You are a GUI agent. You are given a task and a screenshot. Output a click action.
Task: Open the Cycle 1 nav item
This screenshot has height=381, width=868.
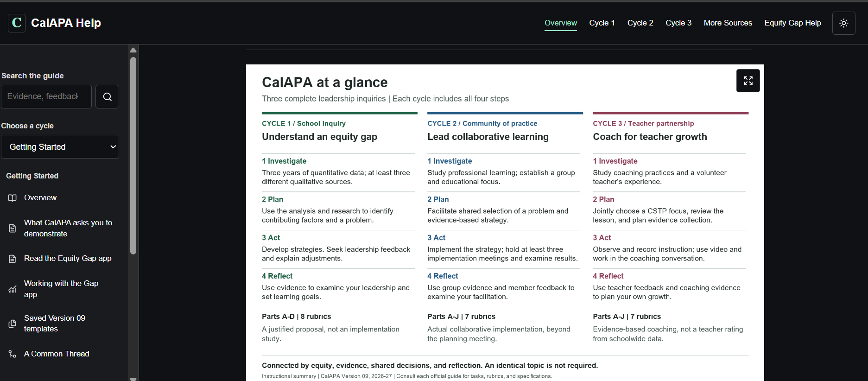point(602,23)
